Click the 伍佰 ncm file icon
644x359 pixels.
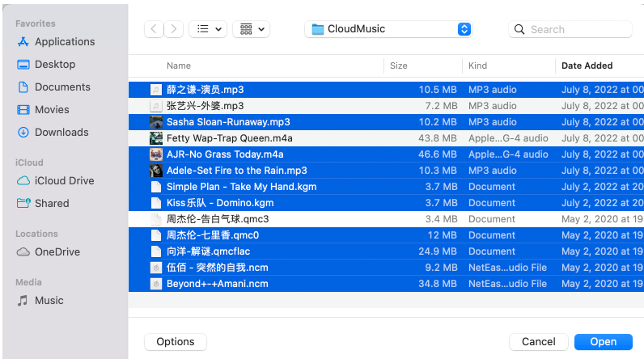(156, 268)
